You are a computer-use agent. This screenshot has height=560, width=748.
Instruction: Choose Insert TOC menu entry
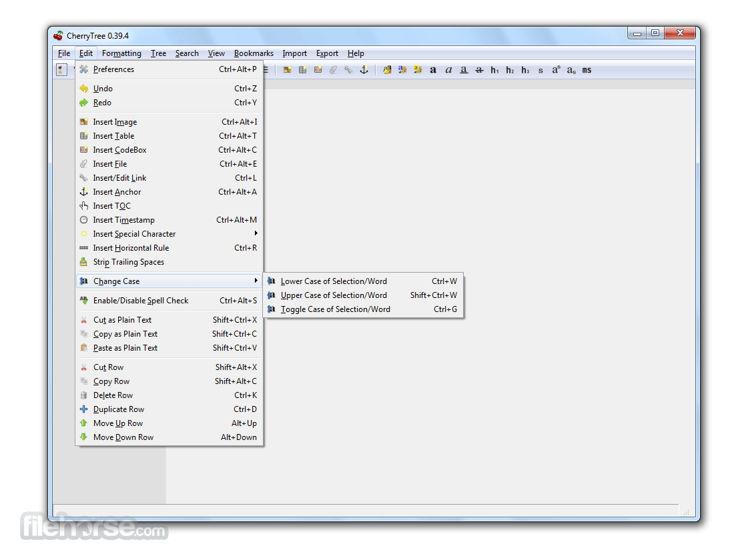(169, 206)
